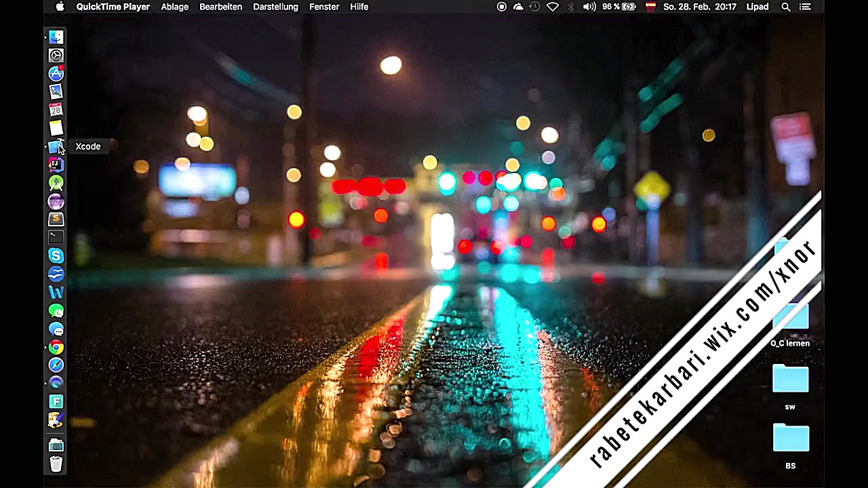Launch Xcode from the dock
868x488 pixels.
point(56,146)
